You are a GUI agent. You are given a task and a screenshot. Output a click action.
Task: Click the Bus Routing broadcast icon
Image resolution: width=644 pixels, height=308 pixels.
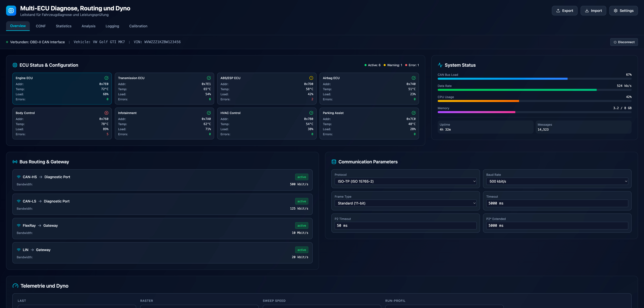[15, 162]
